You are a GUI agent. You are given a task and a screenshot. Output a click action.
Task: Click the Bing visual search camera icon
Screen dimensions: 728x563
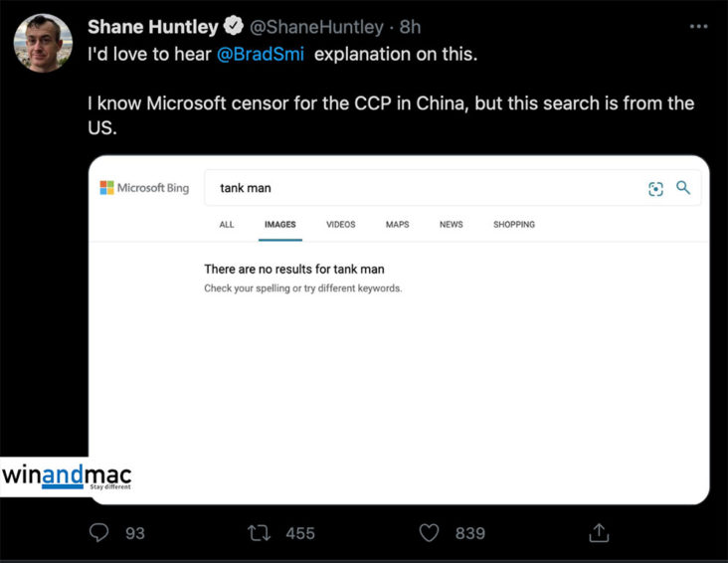click(x=655, y=188)
